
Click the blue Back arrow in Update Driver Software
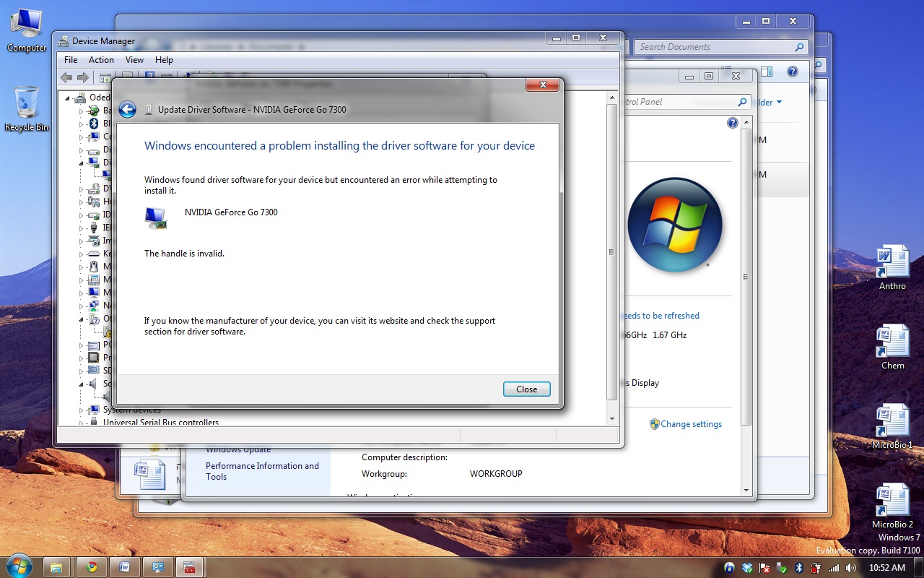click(x=127, y=109)
